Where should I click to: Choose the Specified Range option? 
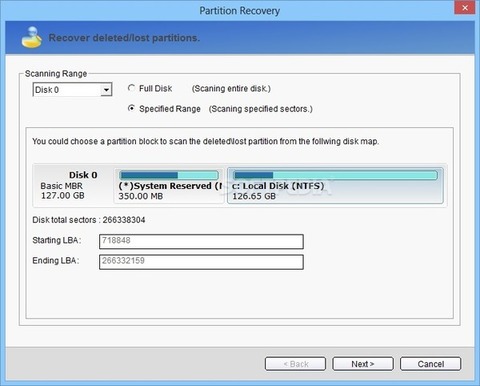131,108
